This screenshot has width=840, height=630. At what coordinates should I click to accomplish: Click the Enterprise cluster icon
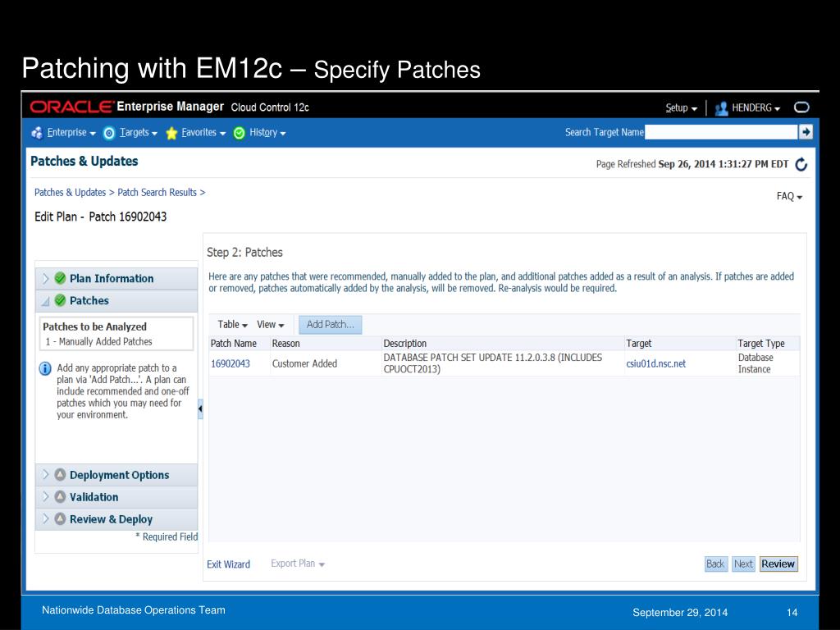tap(37, 133)
